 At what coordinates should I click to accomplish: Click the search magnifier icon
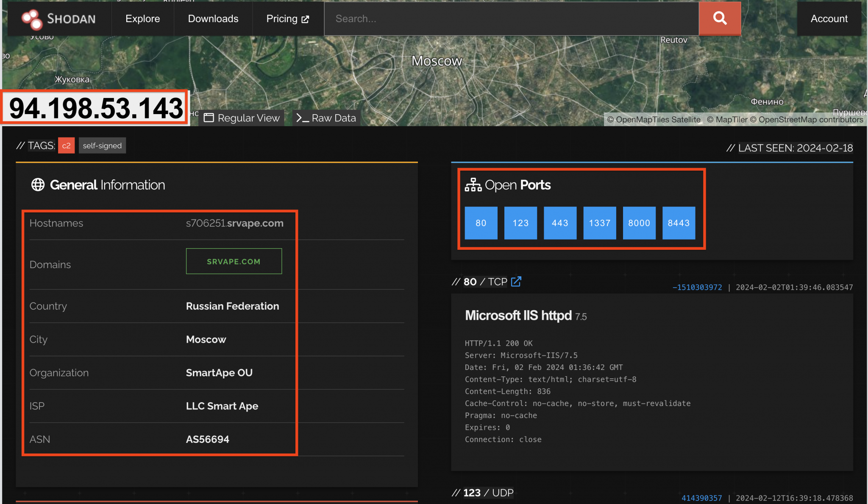[x=719, y=18]
